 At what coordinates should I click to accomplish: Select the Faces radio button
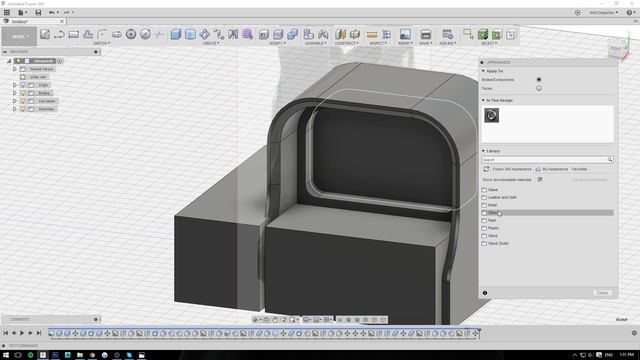(x=539, y=88)
